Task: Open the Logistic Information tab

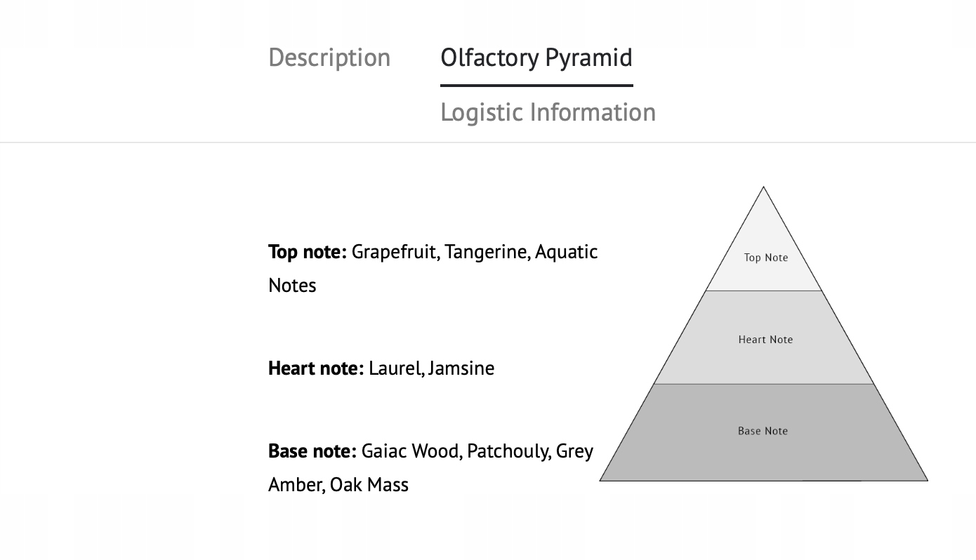Action: (548, 112)
